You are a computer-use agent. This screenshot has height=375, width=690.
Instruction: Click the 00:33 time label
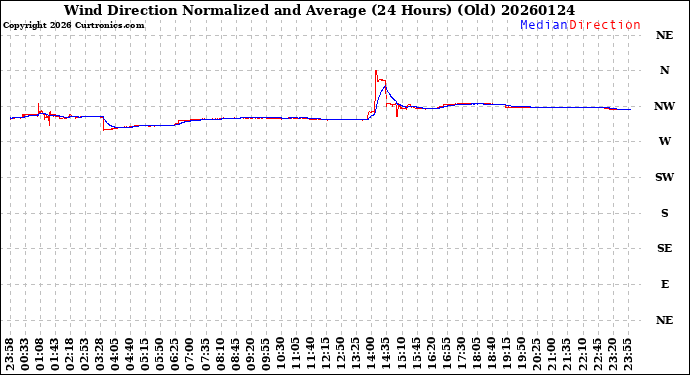point(25,355)
